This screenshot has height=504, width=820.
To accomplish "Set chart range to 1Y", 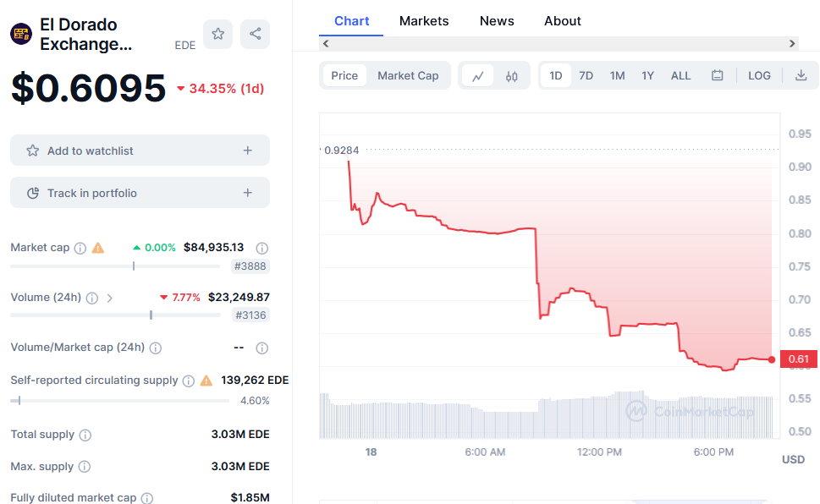I will point(647,76).
